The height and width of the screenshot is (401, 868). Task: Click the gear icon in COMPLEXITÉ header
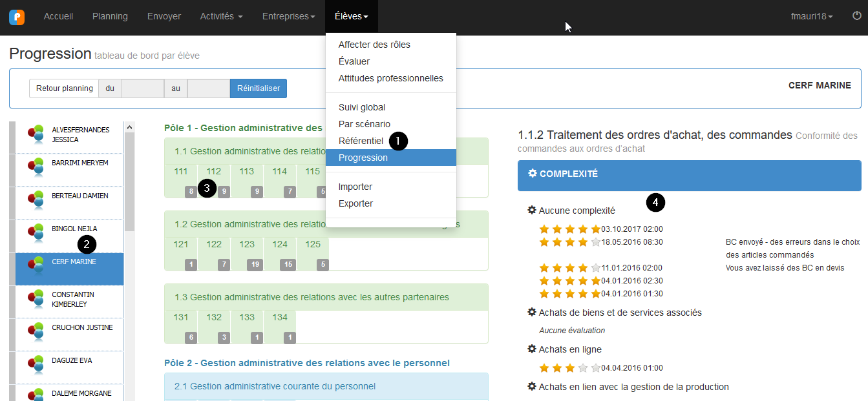point(533,174)
